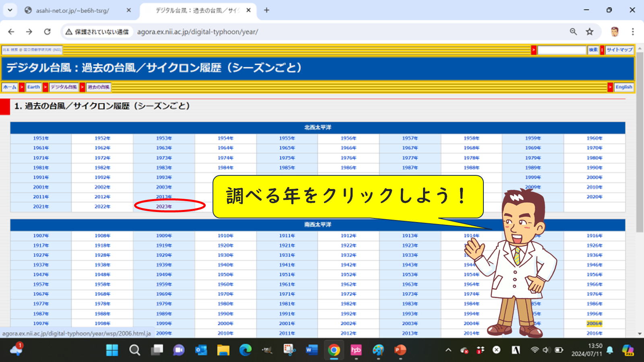The height and width of the screenshot is (362, 644).
Task: Open the 1907年 cyclone season
Action: coord(41,236)
